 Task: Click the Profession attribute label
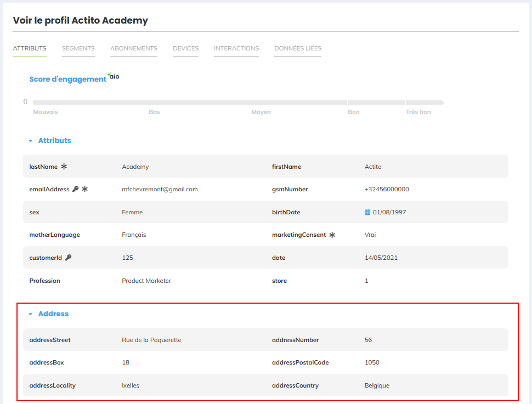(45, 281)
